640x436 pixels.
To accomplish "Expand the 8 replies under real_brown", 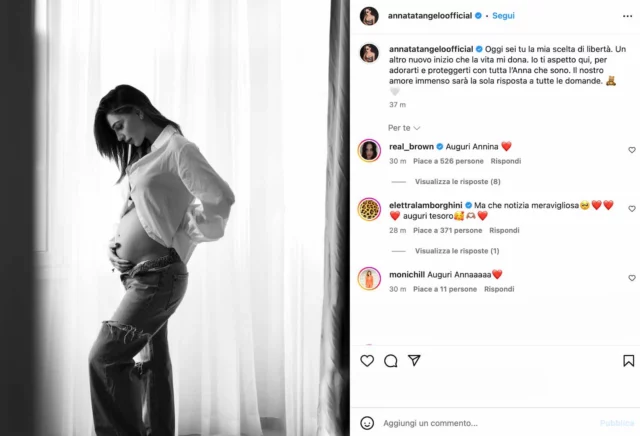I will (458, 181).
